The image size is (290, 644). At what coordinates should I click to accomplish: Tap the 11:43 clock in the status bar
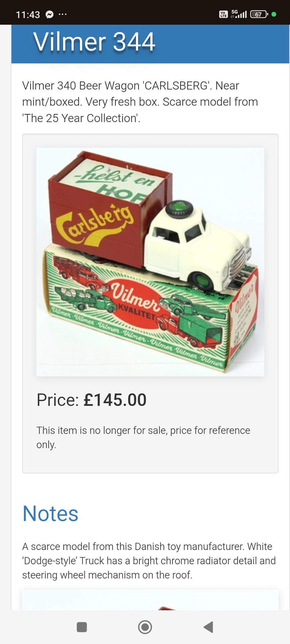28,14
